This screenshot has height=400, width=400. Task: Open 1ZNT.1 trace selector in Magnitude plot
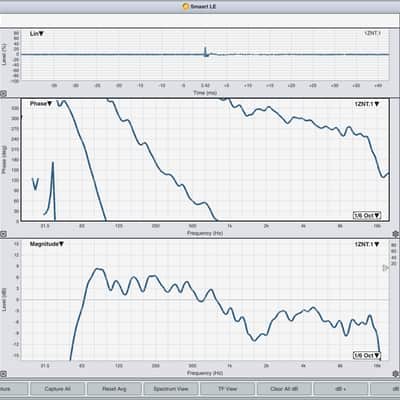367,244
